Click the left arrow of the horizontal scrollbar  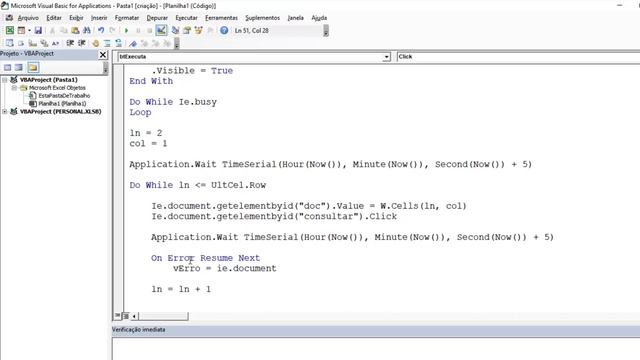click(x=134, y=316)
